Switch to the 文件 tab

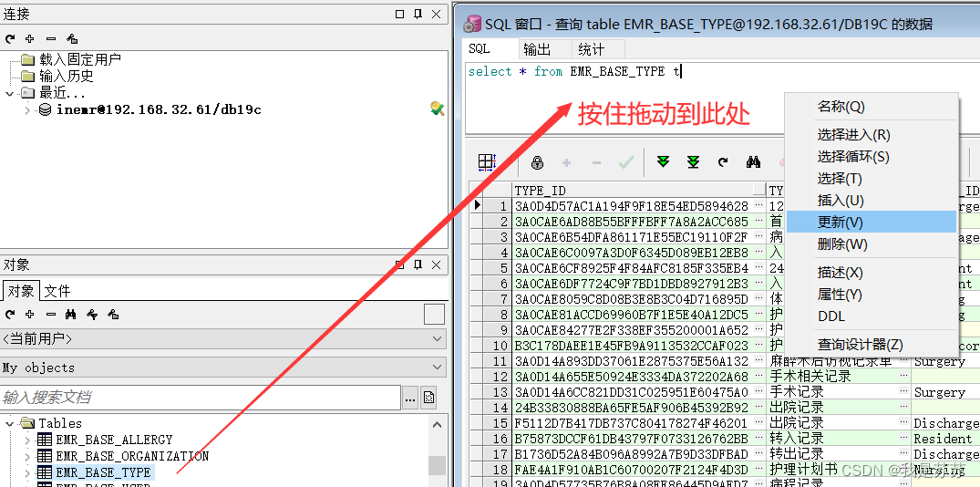57,291
